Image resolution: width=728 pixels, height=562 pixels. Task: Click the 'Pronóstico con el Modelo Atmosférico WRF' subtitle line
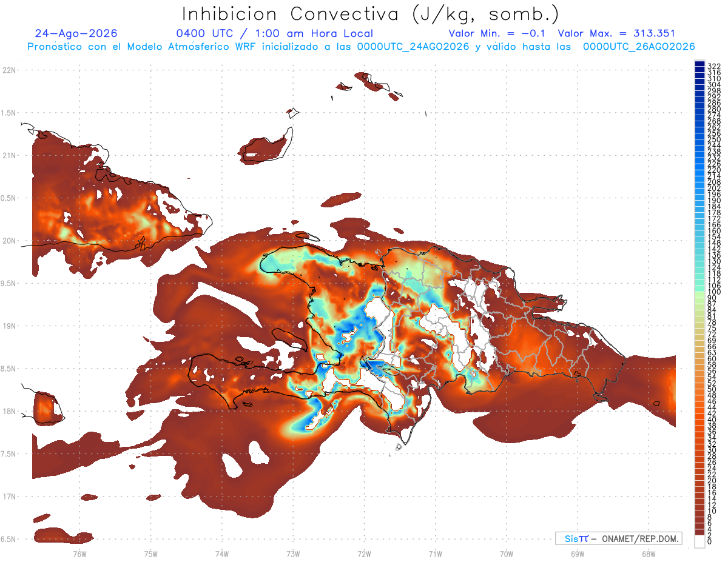coord(362,47)
